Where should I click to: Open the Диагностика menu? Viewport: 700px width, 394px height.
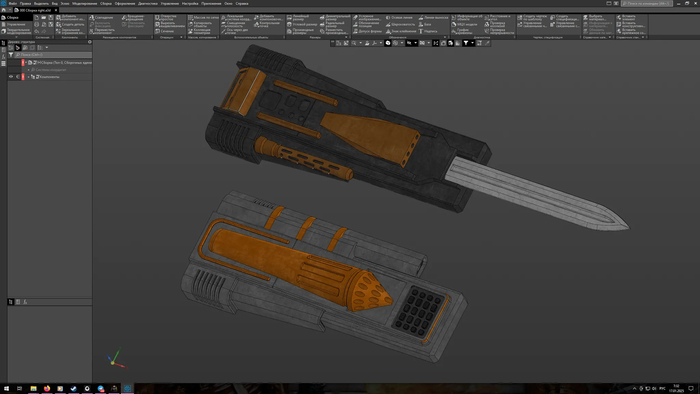point(147,3)
